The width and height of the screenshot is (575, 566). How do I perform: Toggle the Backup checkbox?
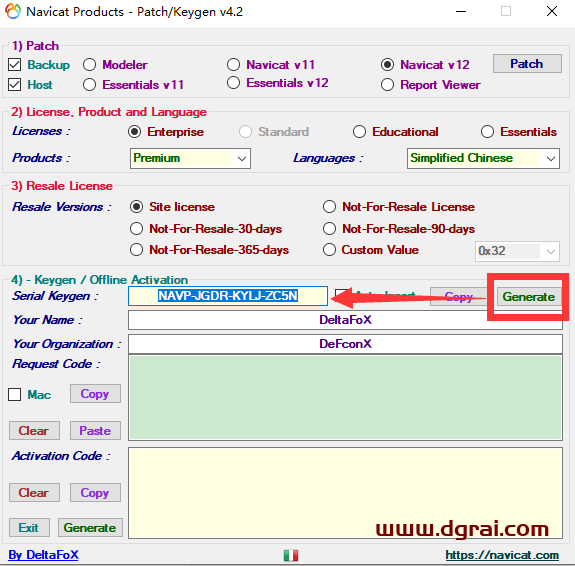tap(15, 65)
